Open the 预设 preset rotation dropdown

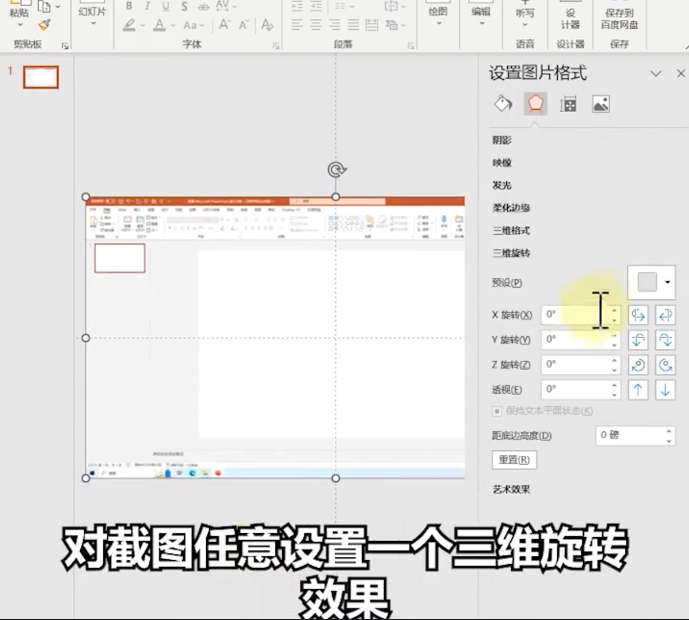tap(652, 282)
